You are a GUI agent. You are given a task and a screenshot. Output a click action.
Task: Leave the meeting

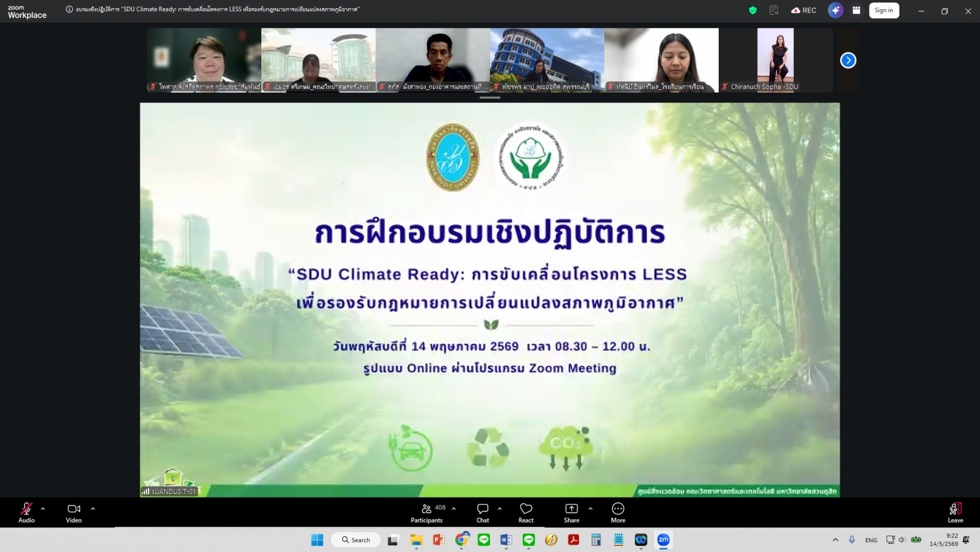pyautogui.click(x=955, y=512)
